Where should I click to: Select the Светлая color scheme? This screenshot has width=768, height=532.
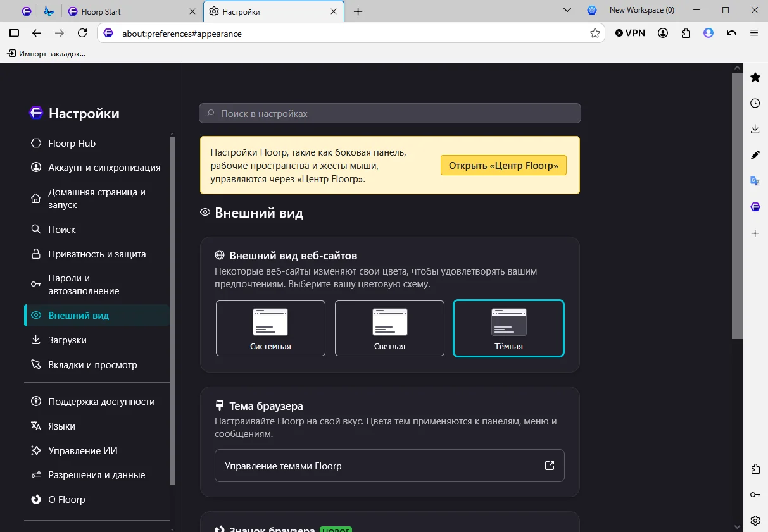pos(389,328)
